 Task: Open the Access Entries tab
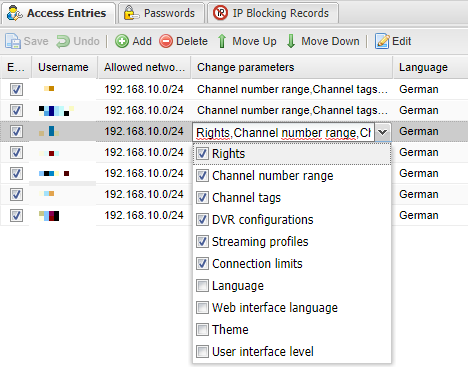coord(58,13)
